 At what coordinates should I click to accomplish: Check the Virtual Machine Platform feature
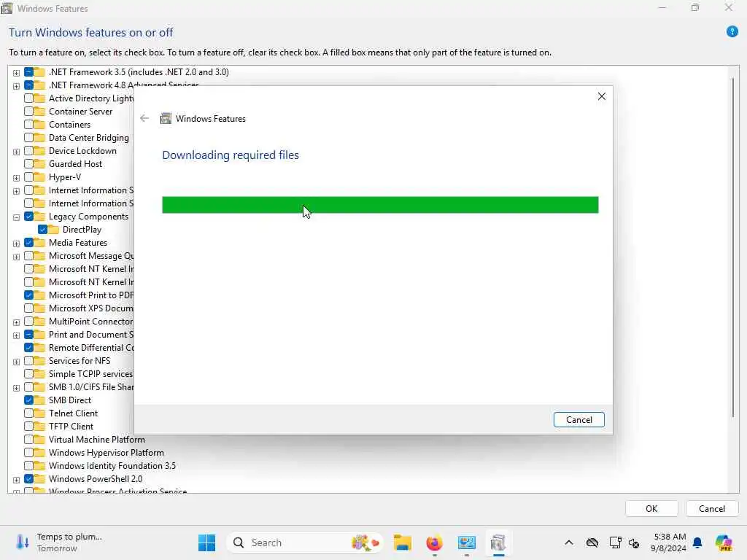pyautogui.click(x=28, y=440)
